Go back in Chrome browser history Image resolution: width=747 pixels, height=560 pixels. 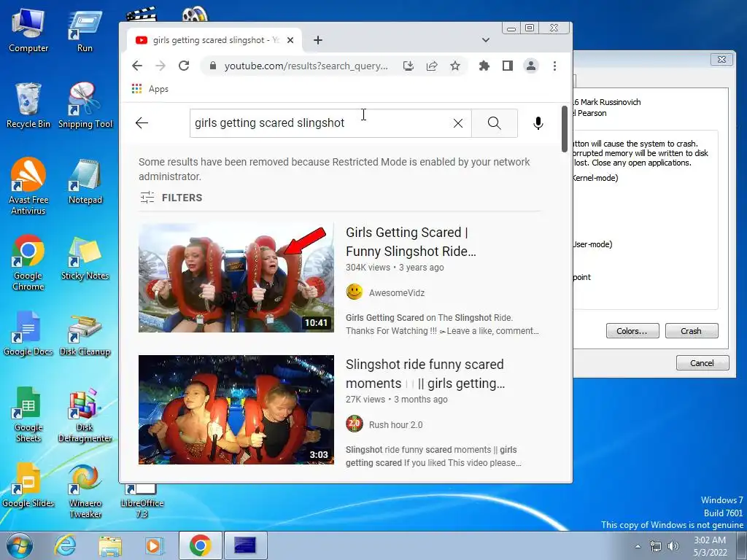pos(137,66)
